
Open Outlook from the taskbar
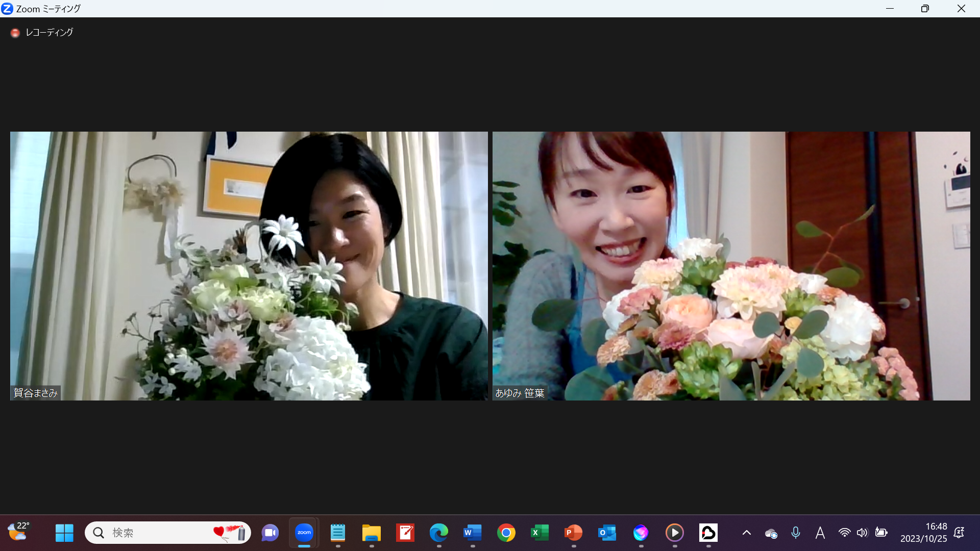coord(607,533)
